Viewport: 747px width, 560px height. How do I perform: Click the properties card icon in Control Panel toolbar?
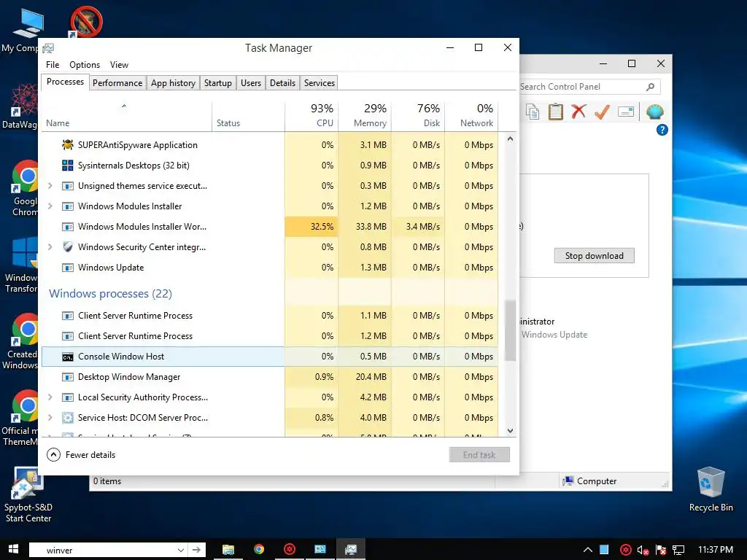click(625, 112)
